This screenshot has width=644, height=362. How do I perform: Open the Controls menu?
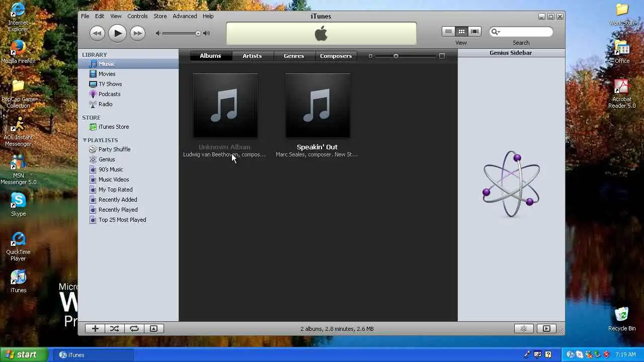[137, 16]
